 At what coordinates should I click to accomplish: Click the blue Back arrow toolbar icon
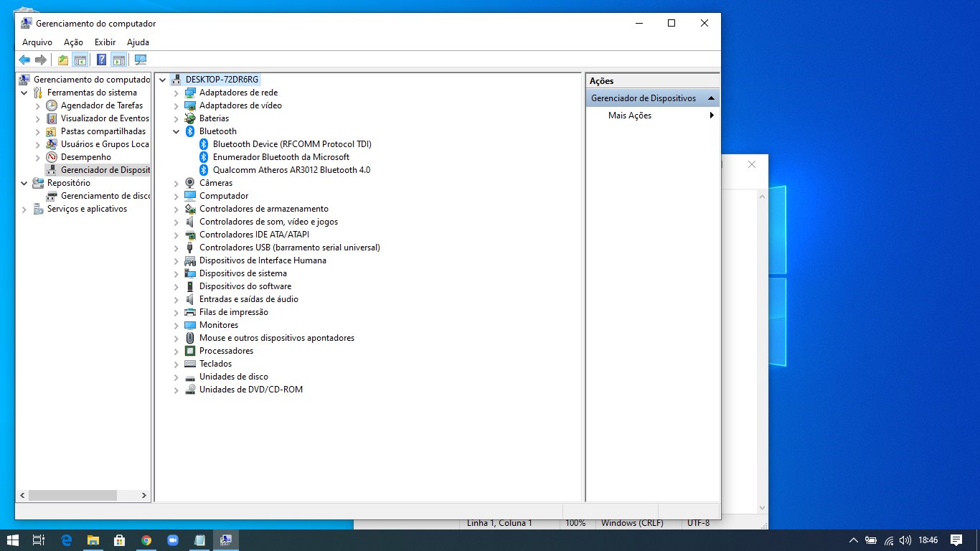click(24, 60)
